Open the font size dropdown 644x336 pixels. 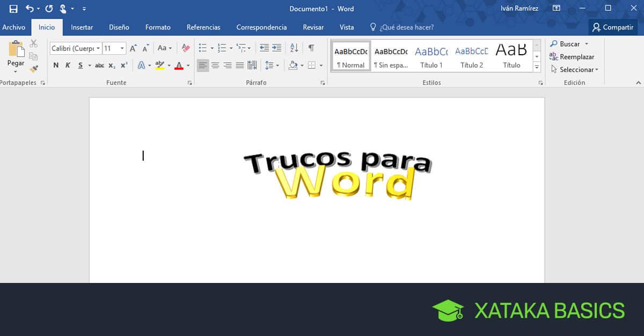pyautogui.click(x=122, y=48)
